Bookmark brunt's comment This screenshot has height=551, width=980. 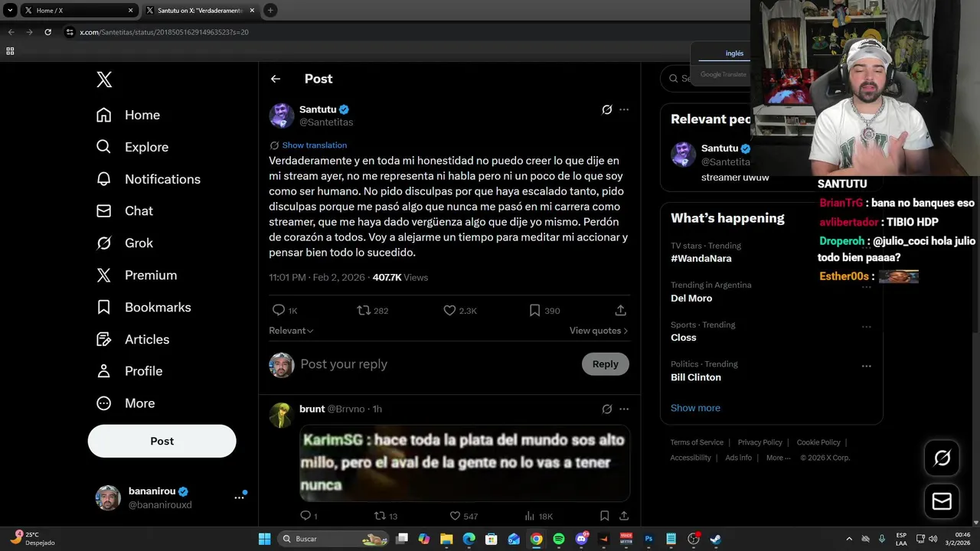click(604, 516)
